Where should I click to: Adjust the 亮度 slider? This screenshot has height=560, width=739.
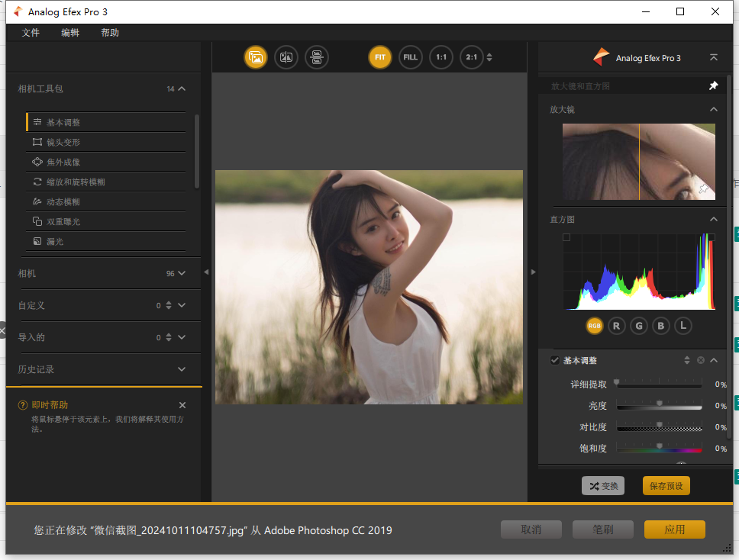click(x=659, y=406)
